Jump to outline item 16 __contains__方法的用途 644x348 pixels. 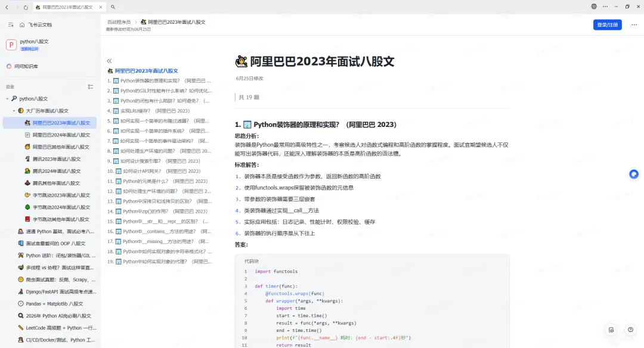pos(167,231)
